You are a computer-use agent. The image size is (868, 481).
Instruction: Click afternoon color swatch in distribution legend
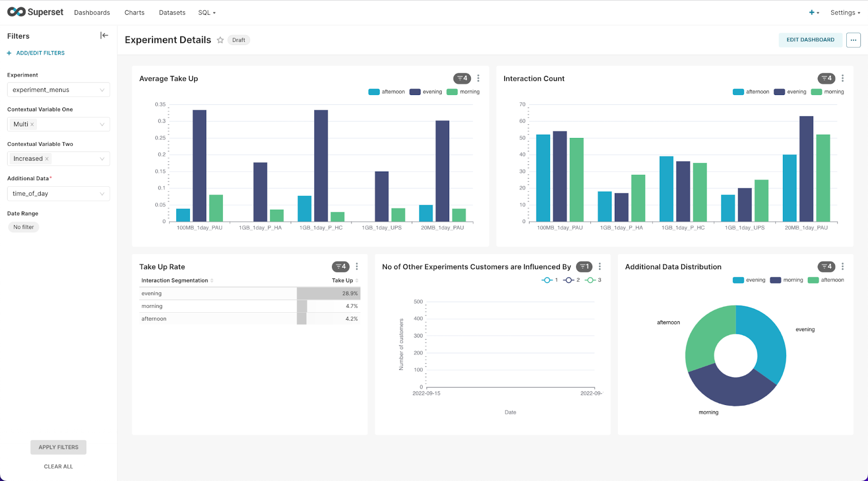(x=813, y=280)
